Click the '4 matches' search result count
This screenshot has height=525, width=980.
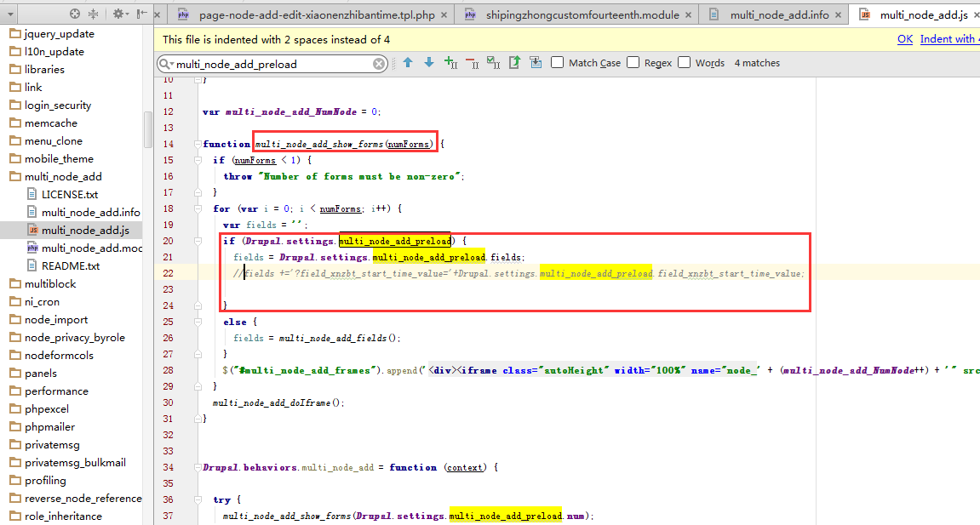(757, 63)
